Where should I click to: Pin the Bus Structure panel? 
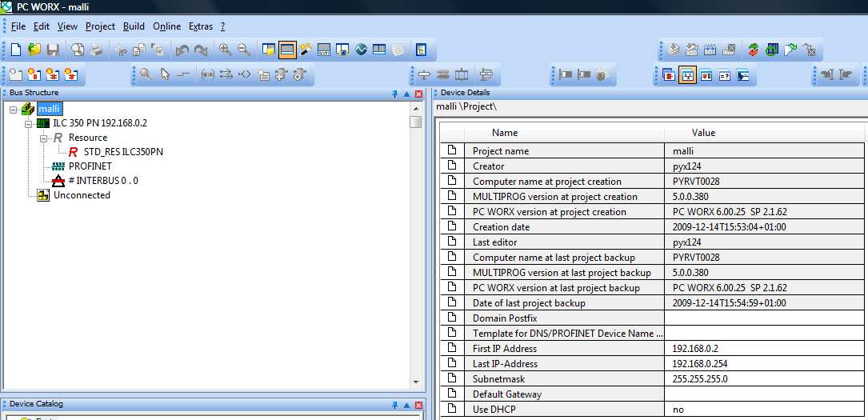[x=394, y=94]
